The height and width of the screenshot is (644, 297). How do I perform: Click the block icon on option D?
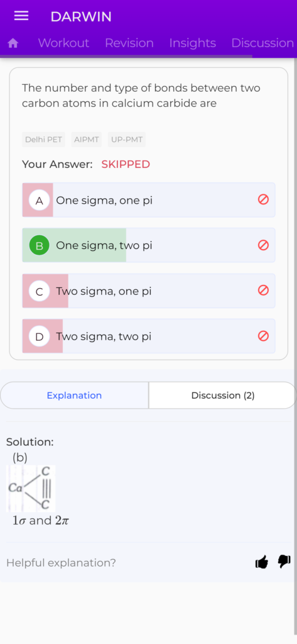click(x=263, y=336)
